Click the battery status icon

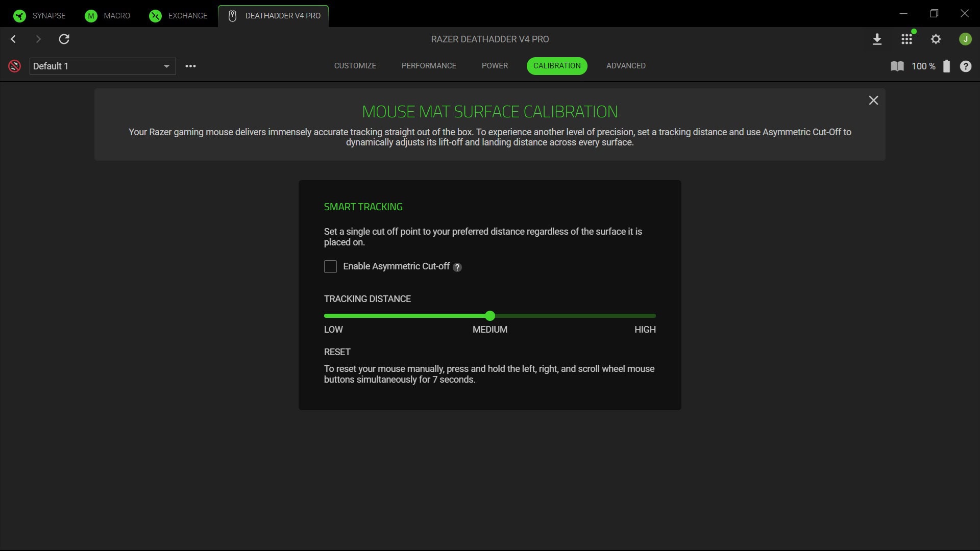[x=946, y=66]
